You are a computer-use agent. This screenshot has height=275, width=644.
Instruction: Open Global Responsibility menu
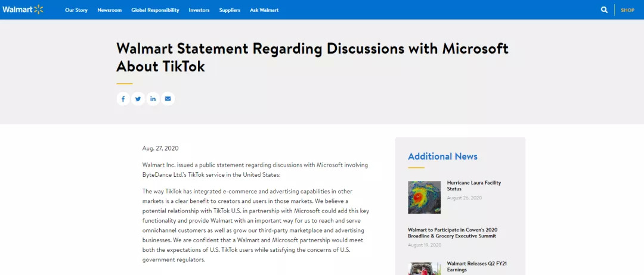(155, 10)
